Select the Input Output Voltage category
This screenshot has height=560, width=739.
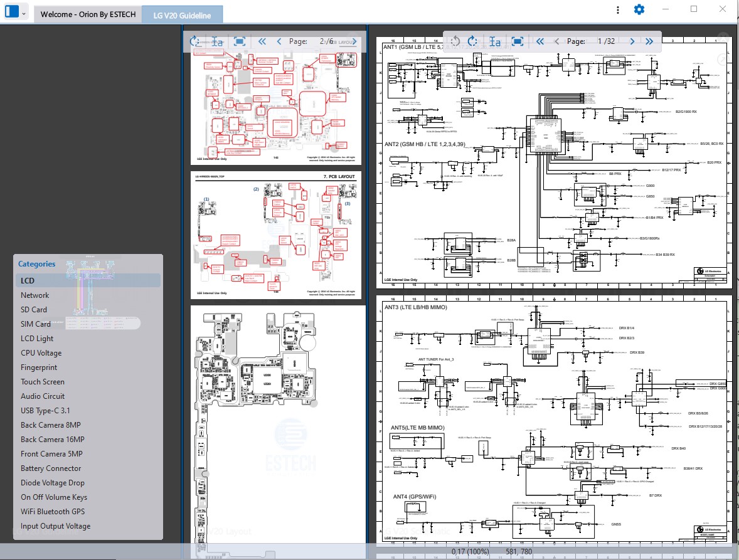click(x=88, y=526)
